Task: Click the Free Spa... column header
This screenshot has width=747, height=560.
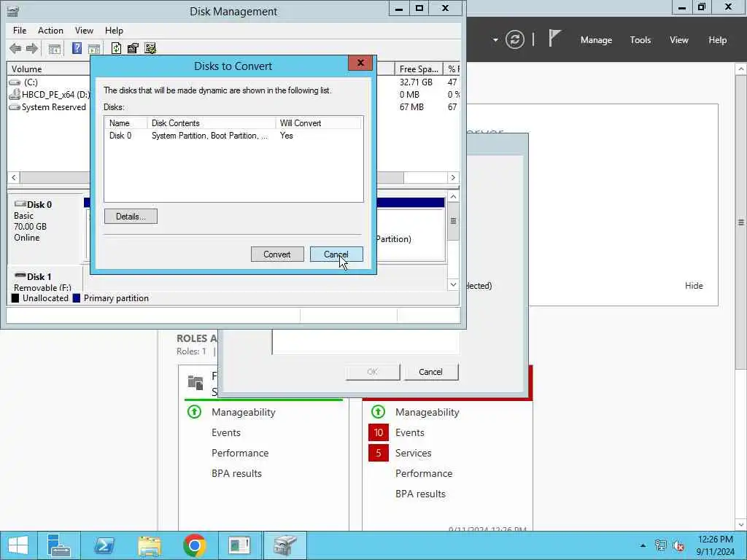Action: coord(419,69)
